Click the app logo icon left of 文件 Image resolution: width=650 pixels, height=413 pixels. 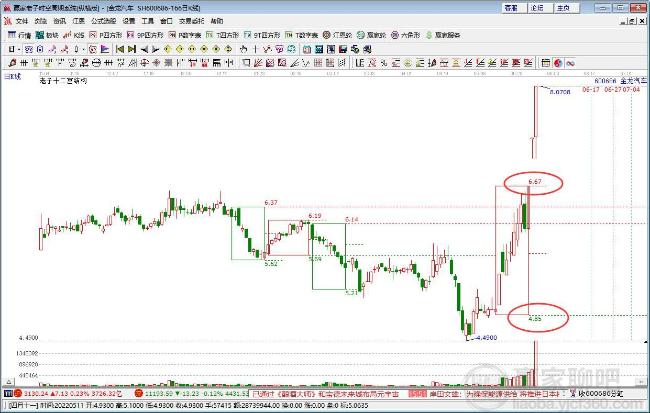(x=8, y=21)
